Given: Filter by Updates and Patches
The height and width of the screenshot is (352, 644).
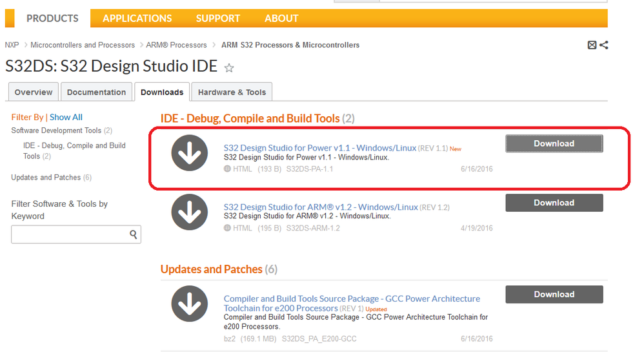Looking at the screenshot, I should [46, 178].
